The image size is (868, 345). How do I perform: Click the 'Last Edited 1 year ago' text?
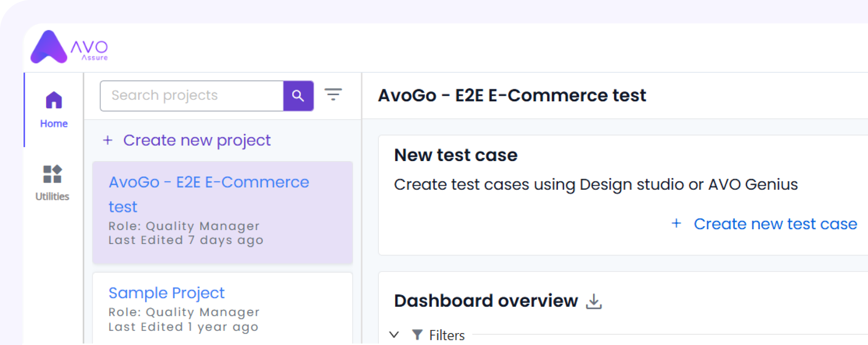[183, 327]
